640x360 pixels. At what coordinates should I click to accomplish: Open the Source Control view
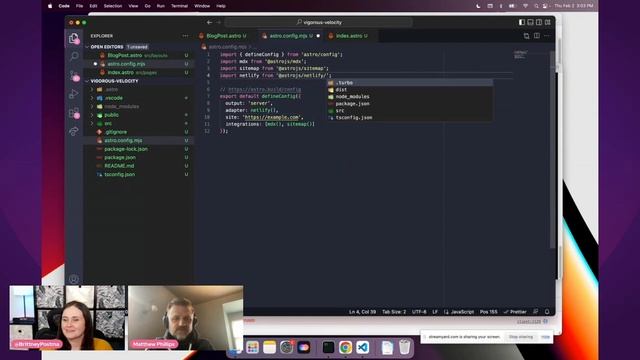[74, 75]
